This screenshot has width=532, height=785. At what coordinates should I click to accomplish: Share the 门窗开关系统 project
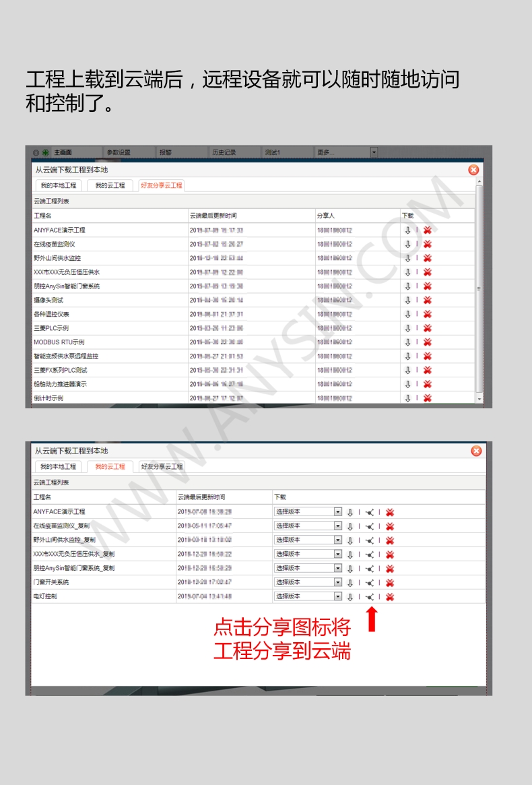click(x=369, y=583)
